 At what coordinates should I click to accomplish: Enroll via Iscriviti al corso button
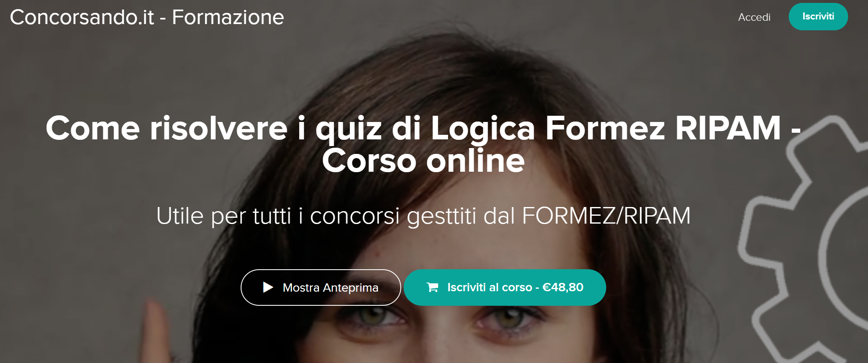pos(505,287)
